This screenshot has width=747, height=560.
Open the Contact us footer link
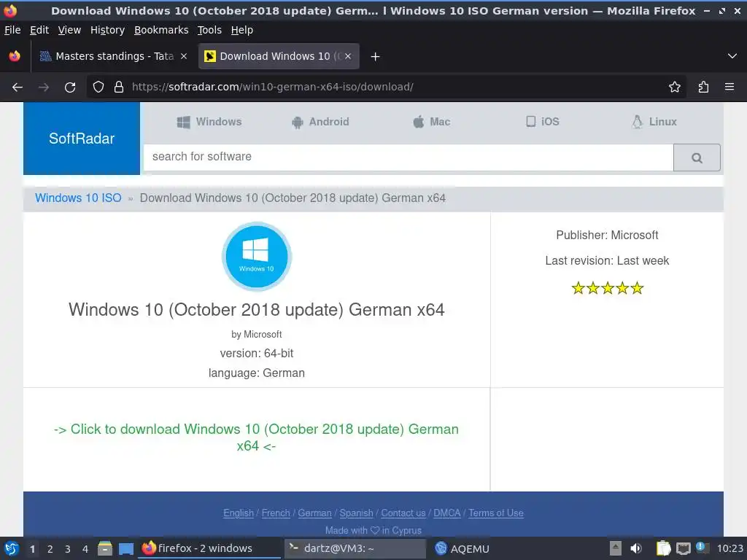[403, 513]
